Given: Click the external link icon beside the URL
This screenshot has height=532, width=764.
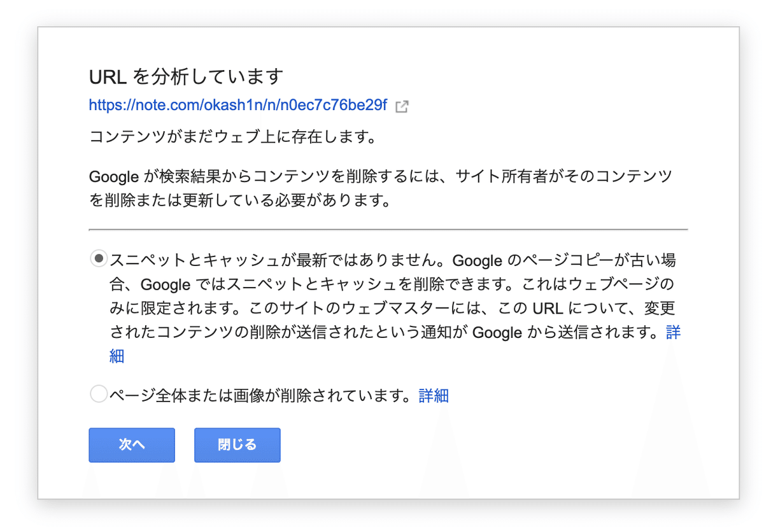Looking at the screenshot, I should pos(402,107).
